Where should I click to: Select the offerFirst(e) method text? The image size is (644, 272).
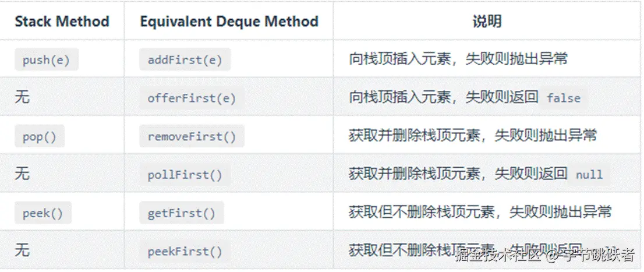coord(192,98)
